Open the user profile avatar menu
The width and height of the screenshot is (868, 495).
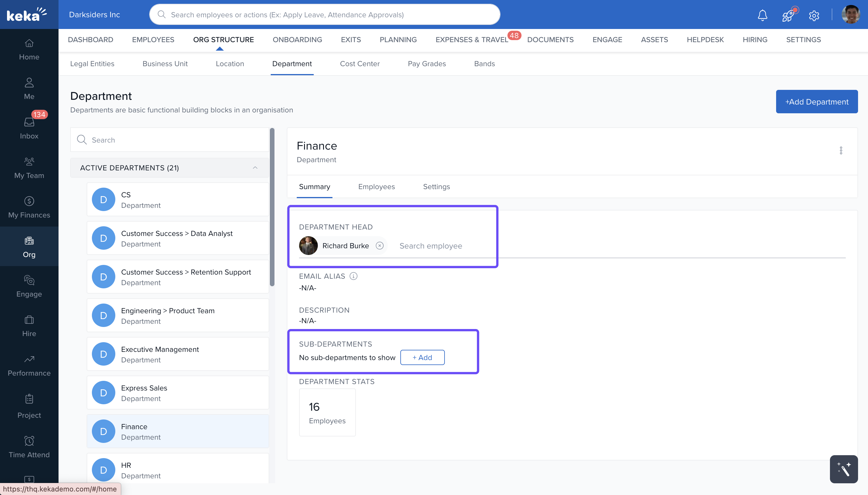click(x=851, y=15)
